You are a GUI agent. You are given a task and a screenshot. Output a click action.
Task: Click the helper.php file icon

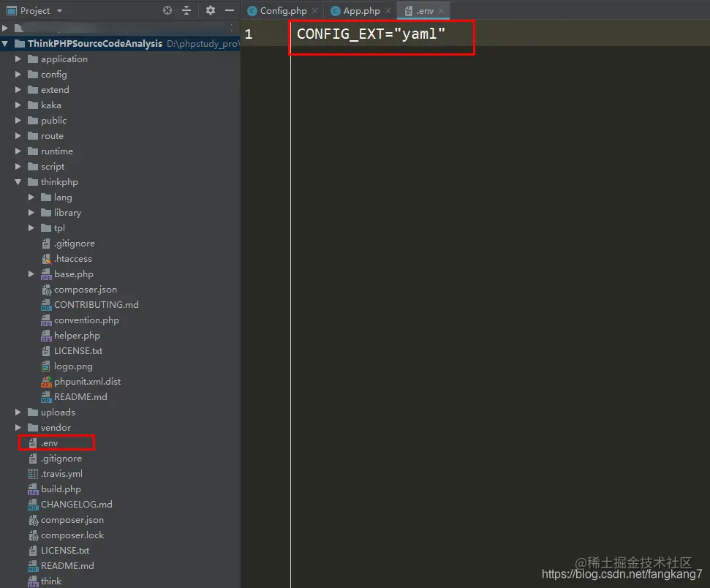(x=46, y=336)
